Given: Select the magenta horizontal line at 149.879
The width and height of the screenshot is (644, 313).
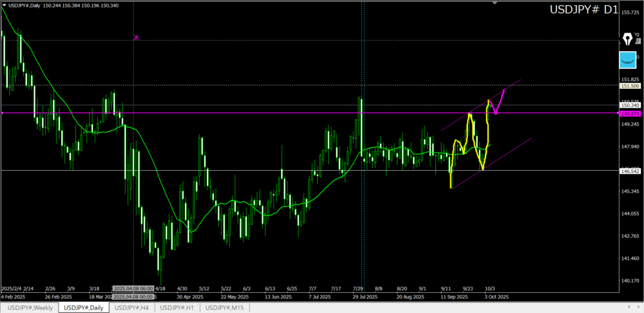Looking at the screenshot, I should point(252,113).
